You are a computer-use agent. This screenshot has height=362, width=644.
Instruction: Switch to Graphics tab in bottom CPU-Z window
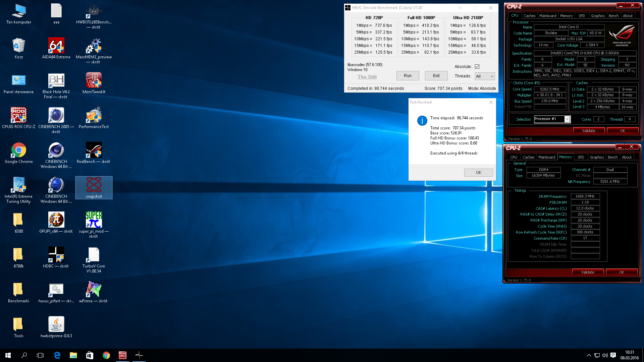click(x=597, y=157)
